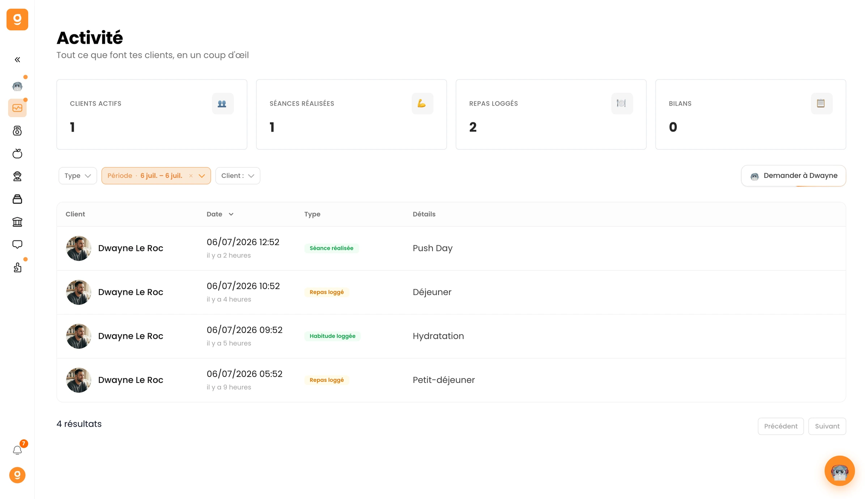Open the apple nutrition sidebar icon
This screenshot has height=499, width=868.
17,153
